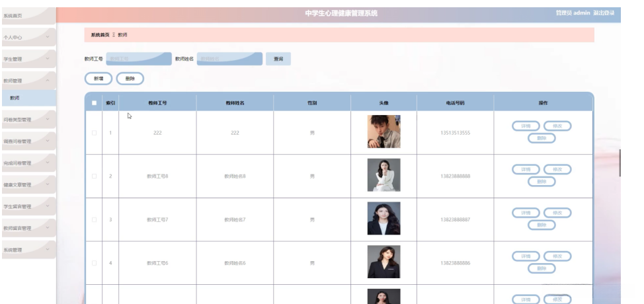Click the 系统首页 breadcrumb link

coord(101,35)
